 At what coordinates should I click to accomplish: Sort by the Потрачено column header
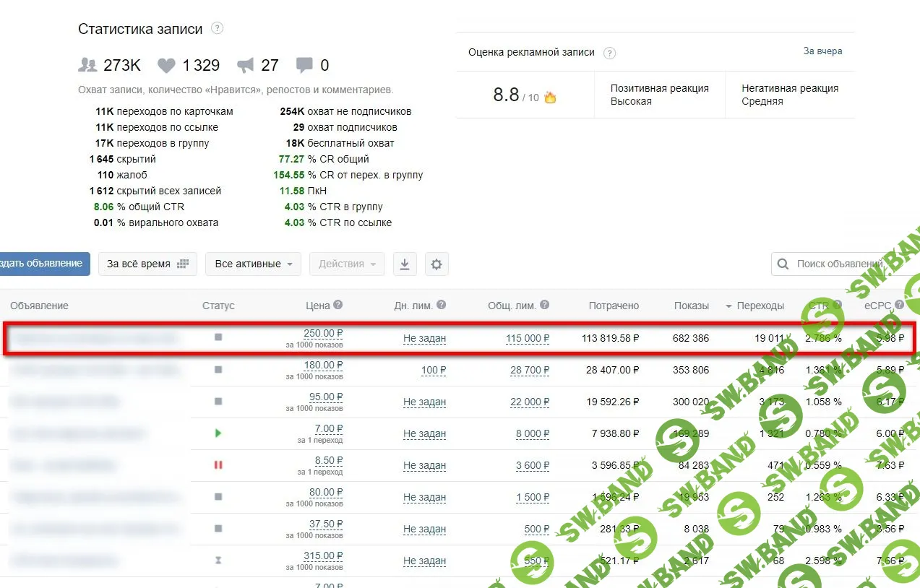tap(614, 306)
